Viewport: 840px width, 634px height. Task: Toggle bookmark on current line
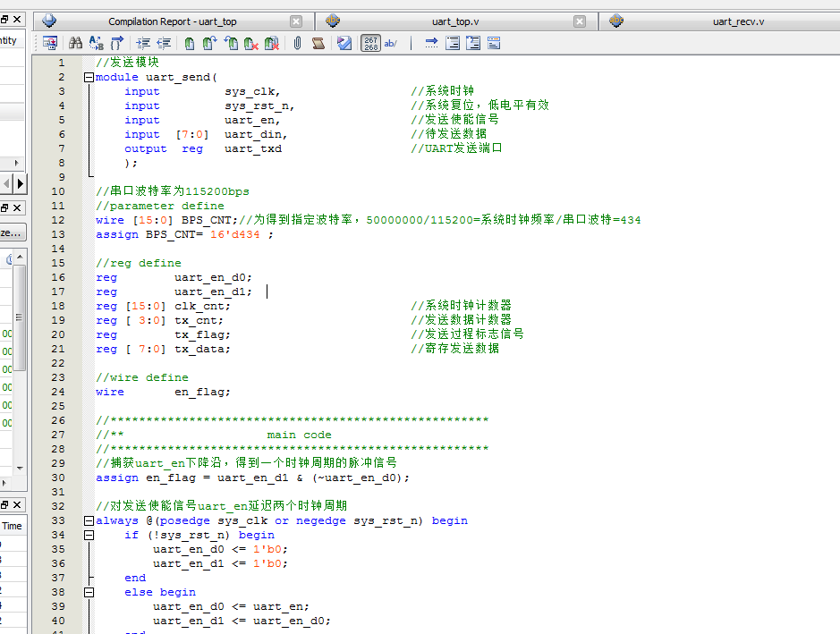[x=190, y=43]
